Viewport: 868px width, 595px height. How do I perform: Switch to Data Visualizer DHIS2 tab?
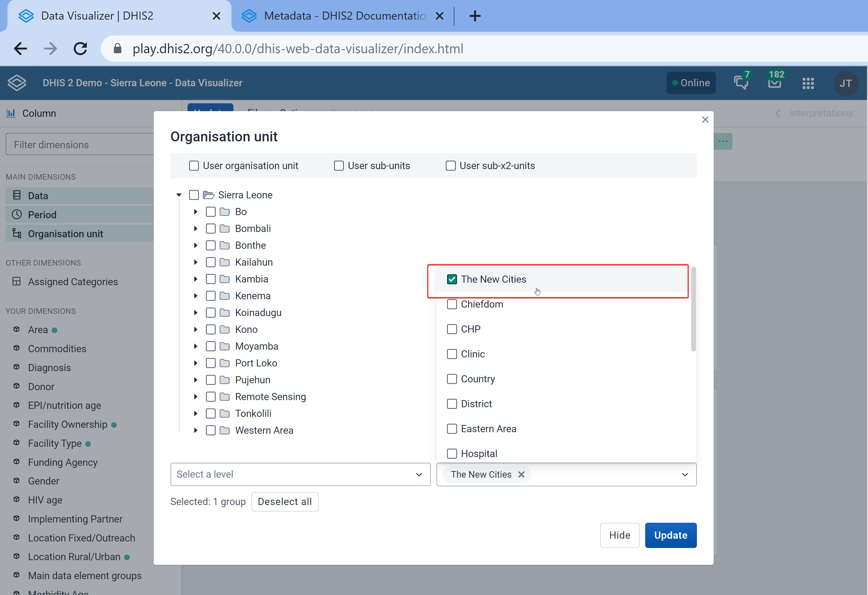[x=119, y=16]
